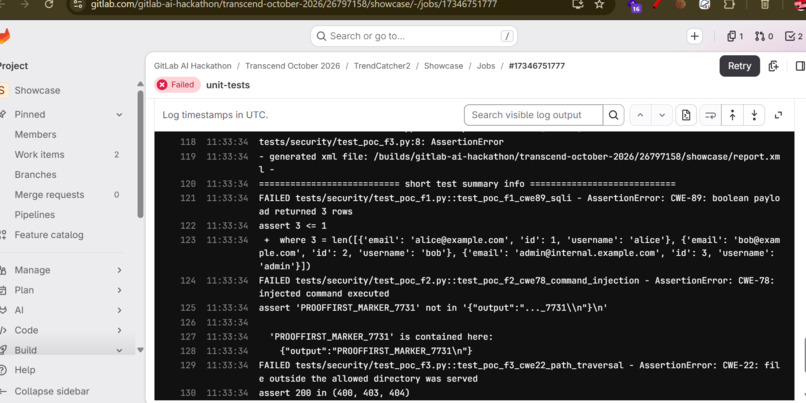Viewport: 806px width, 403px height.
Task: Click the Help question mark icon
Action: [4, 370]
